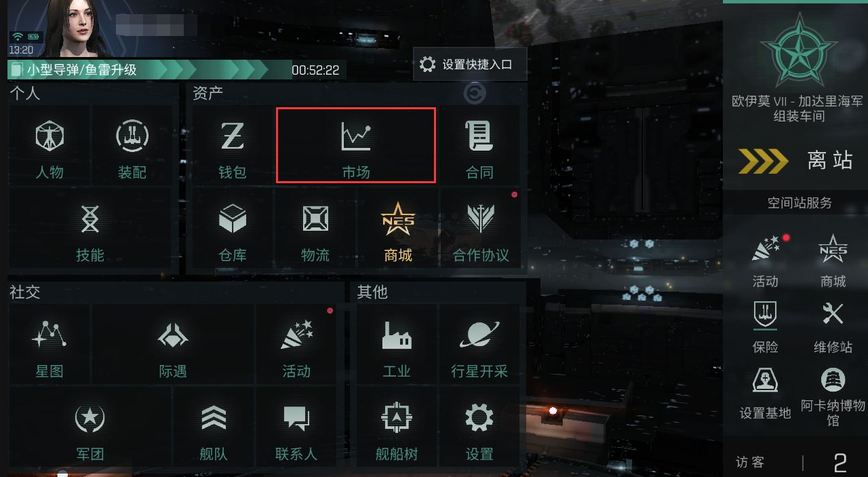Screen dimensions: 868x477
Task: Open the 技能 skills icon
Action: coord(90,228)
